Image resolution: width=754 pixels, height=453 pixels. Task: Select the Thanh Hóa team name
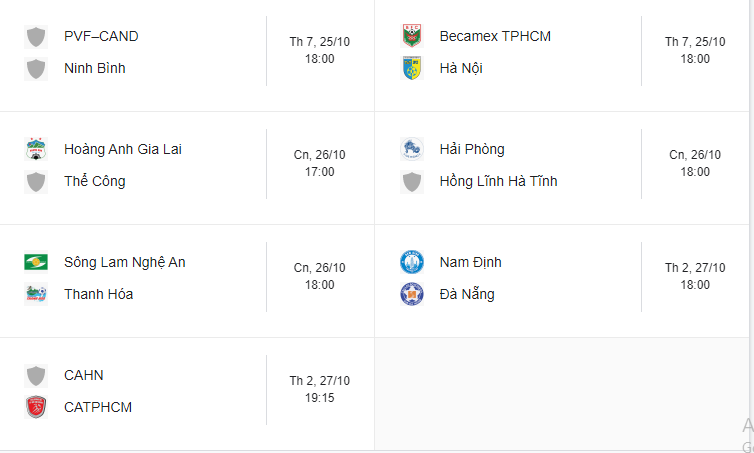click(x=98, y=295)
